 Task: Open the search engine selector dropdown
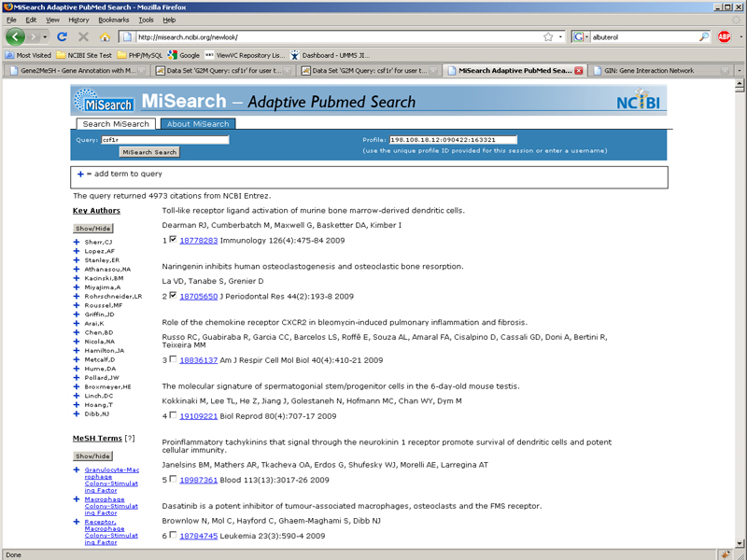pyautogui.click(x=581, y=36)
